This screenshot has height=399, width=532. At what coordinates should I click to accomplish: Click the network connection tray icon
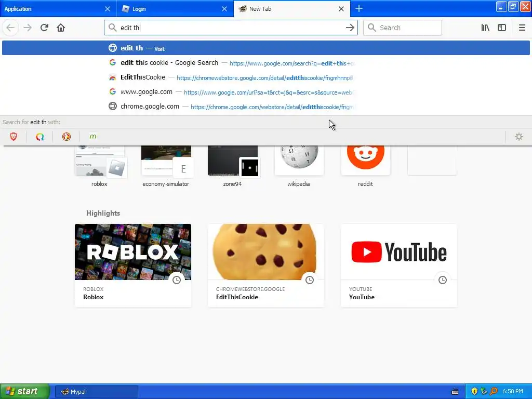tap(484, 392)
